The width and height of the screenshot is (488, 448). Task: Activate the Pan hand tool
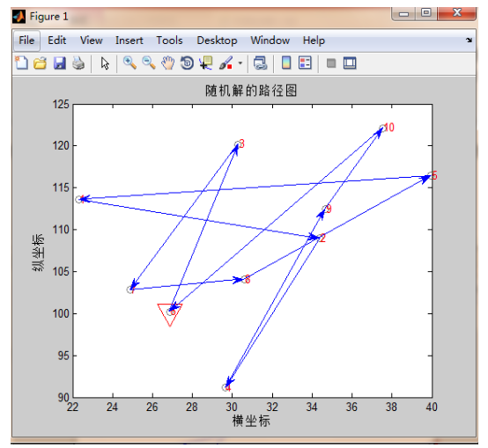pyautogui.click(x=167, y=63)
